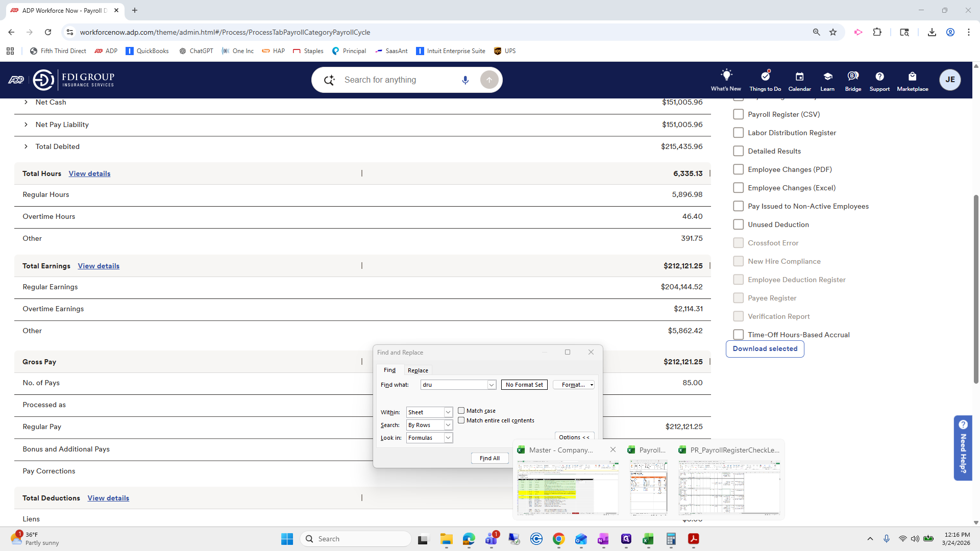Open the Within Sheet dropdown
The width and height of the screenshot is (980, 551).
(x=448, y=412)
